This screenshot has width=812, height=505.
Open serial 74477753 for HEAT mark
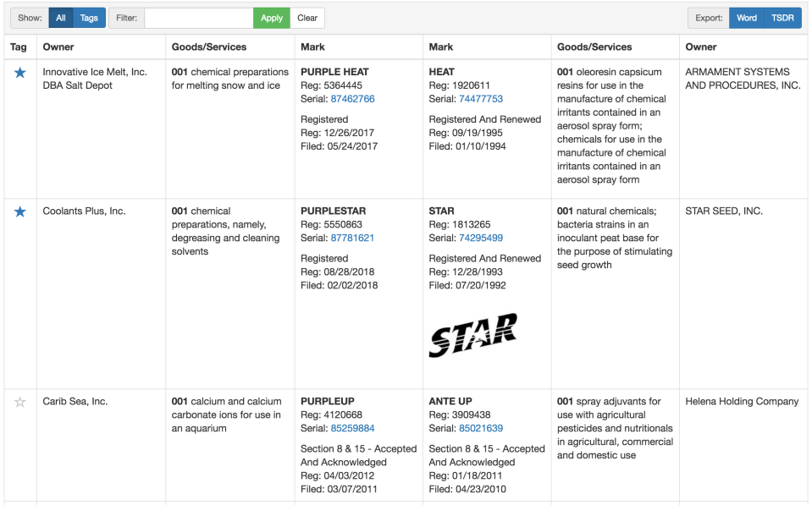[x=481, y=99]
